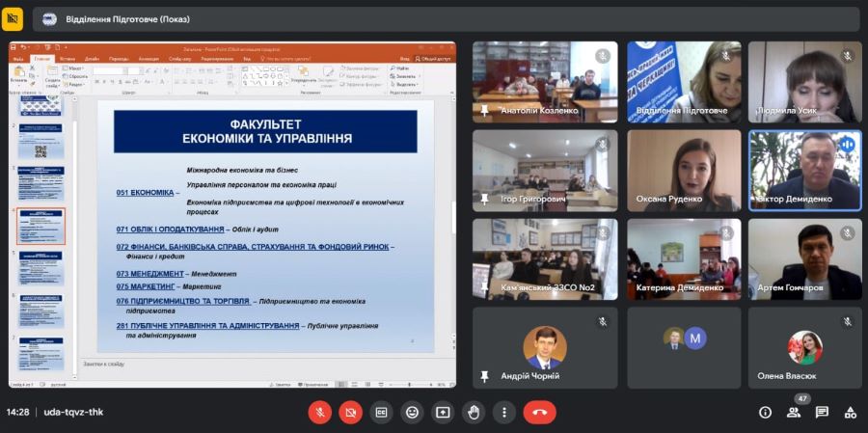Click muted mic icon on Людмила Усик tile
868x433 pixels.
tap(847, 56)
